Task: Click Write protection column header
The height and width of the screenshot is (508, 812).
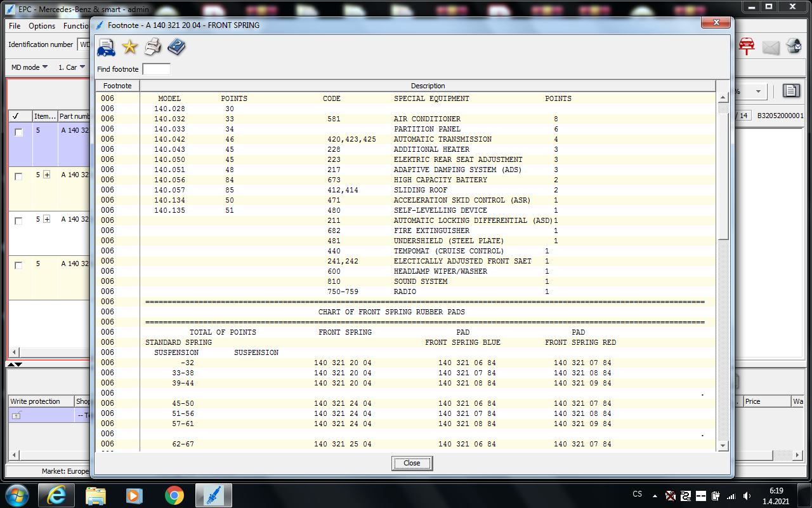Action: pyautogui.click(x=41, y=401)
